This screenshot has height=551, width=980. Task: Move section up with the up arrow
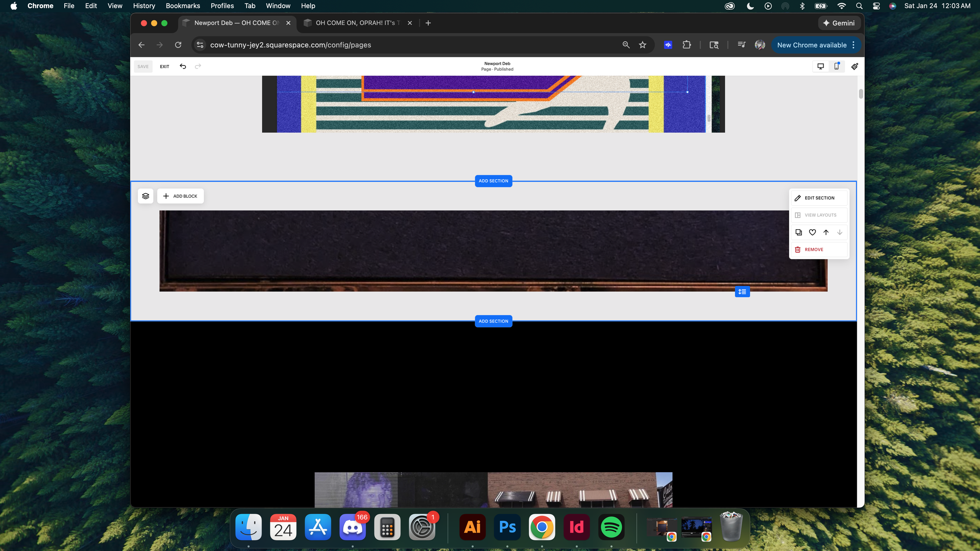point(826,232)
